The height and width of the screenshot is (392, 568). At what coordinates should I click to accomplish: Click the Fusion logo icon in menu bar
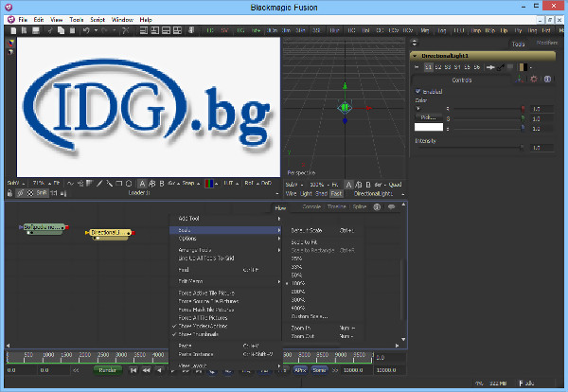10,19
